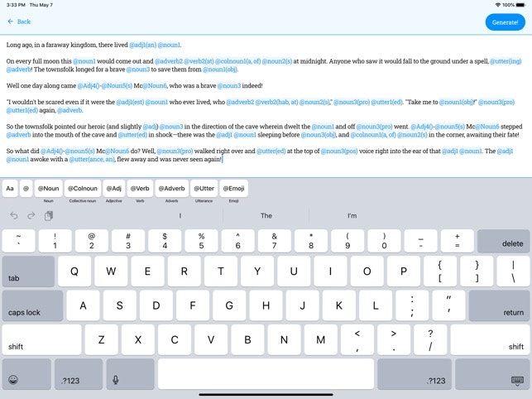532x399 pixels.
Task: Place cursor at end of story text
Action: click(223, 159)
